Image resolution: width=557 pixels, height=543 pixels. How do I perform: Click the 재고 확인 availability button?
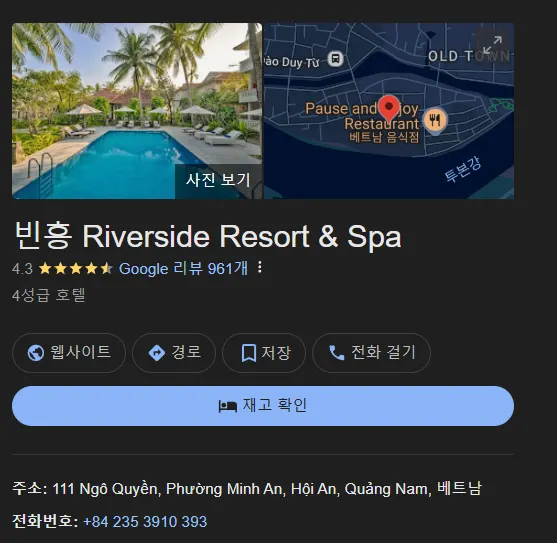coord(263,406)
